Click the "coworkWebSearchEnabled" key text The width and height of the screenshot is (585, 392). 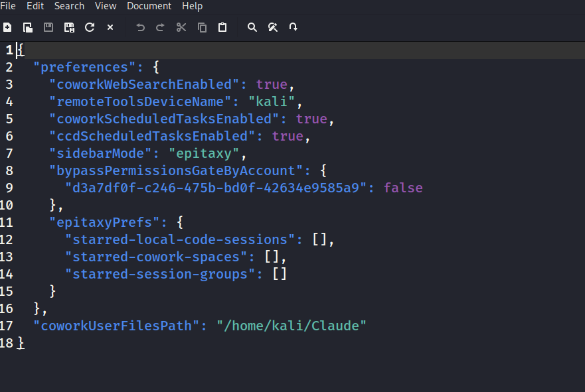144,85
